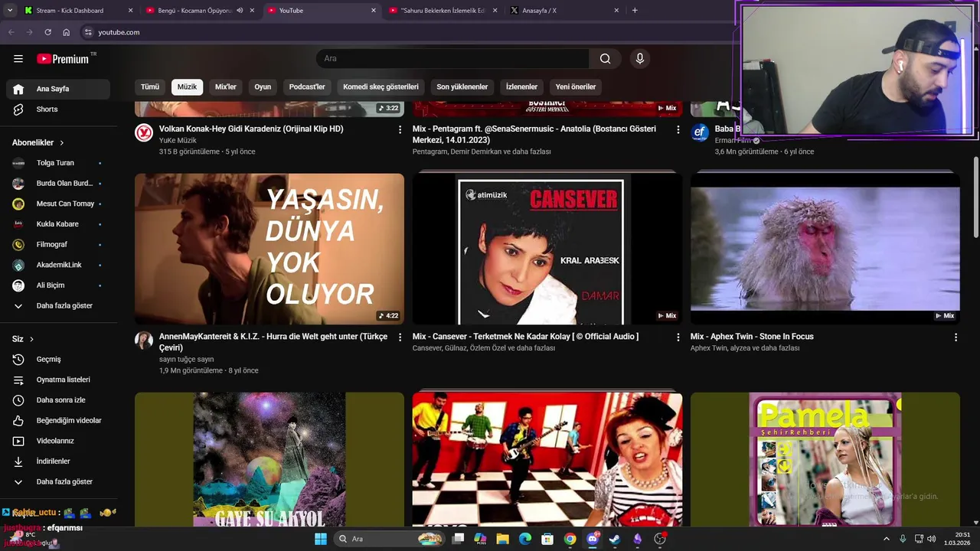
Task: Select Son yüklenenler filter chip
Action: tap(462, 86)
